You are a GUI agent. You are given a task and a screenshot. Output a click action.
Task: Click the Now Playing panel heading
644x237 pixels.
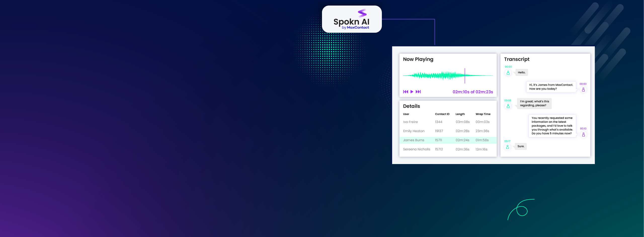418,59
